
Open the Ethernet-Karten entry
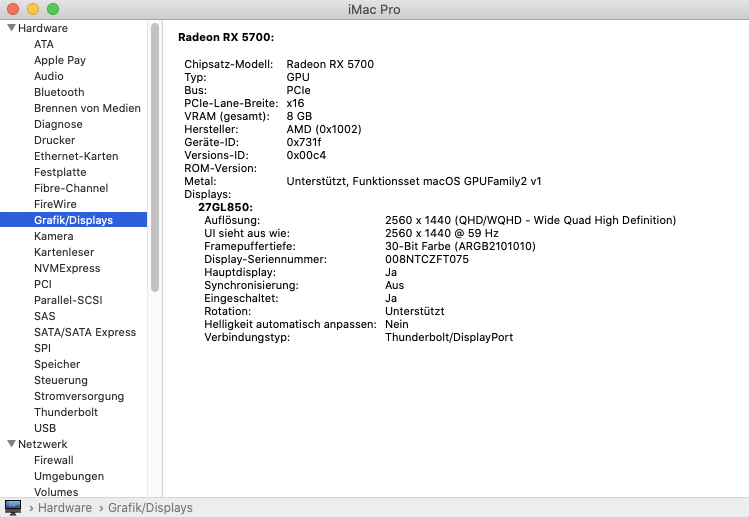76,156
